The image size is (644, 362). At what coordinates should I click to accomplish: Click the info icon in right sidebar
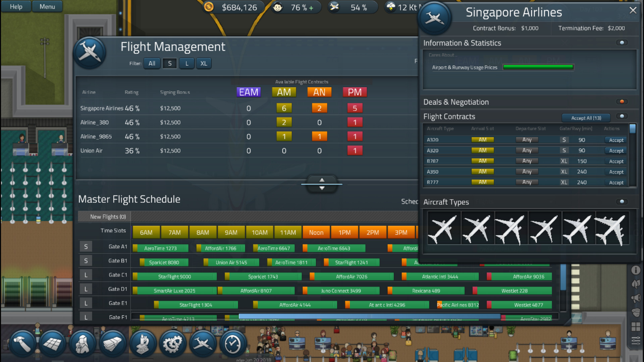pyautogui.click(x=636, y=270)
